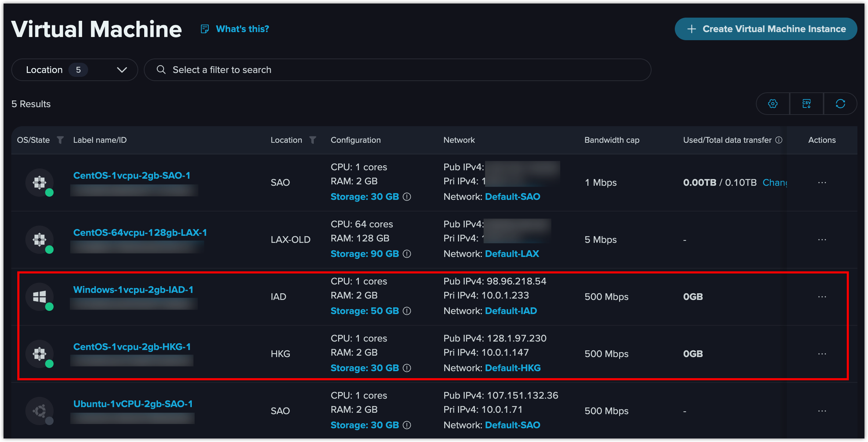Click the CentOS OS icon for LAX-1 instance
This screenshot has height=442, width=868.
[x=39, y=240]
